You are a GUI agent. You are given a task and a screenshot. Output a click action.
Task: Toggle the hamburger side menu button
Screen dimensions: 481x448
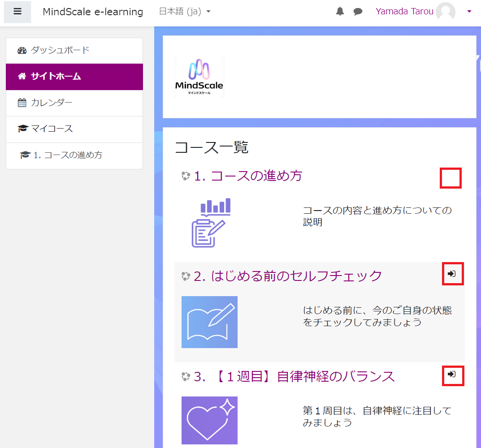17,12
